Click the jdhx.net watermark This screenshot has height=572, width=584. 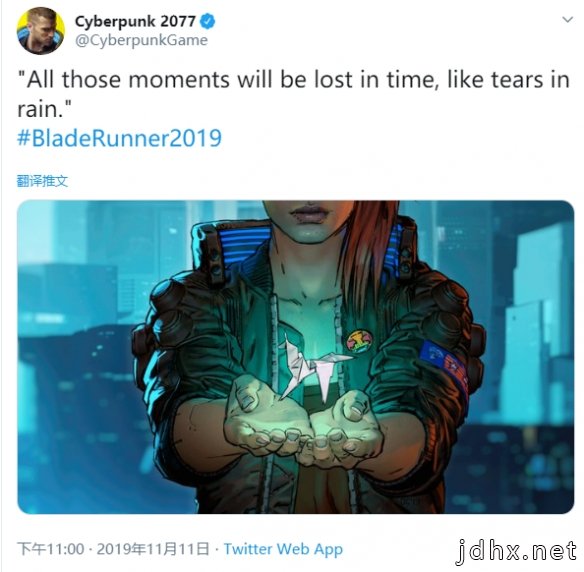517,551
